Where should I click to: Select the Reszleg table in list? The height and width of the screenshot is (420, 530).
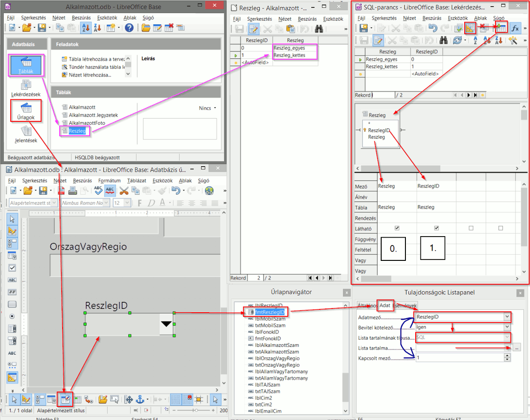tap(77, 131)
